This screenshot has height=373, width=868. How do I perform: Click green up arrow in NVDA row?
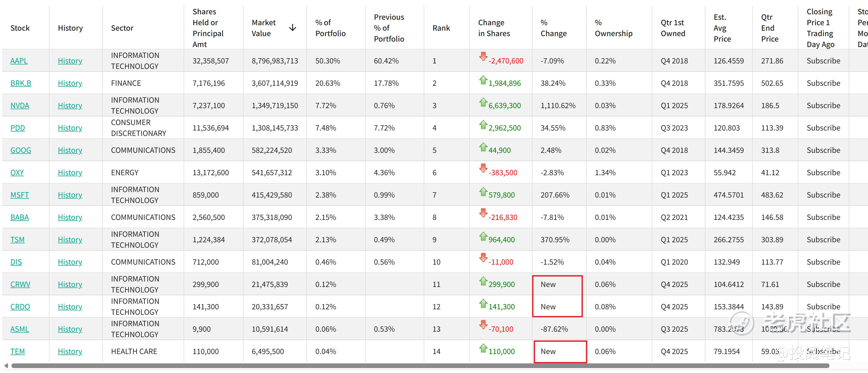pyautogui.click(x=483, y=102)
